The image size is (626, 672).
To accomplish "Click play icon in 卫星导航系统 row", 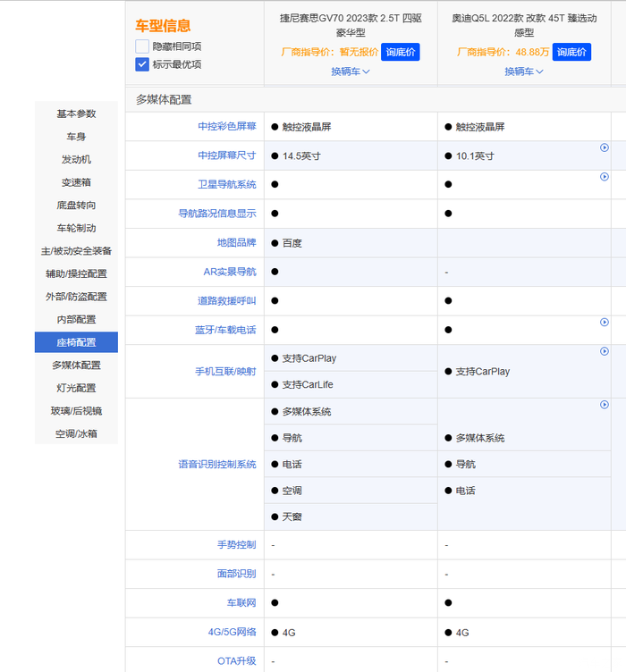I will tap(605, 177).
